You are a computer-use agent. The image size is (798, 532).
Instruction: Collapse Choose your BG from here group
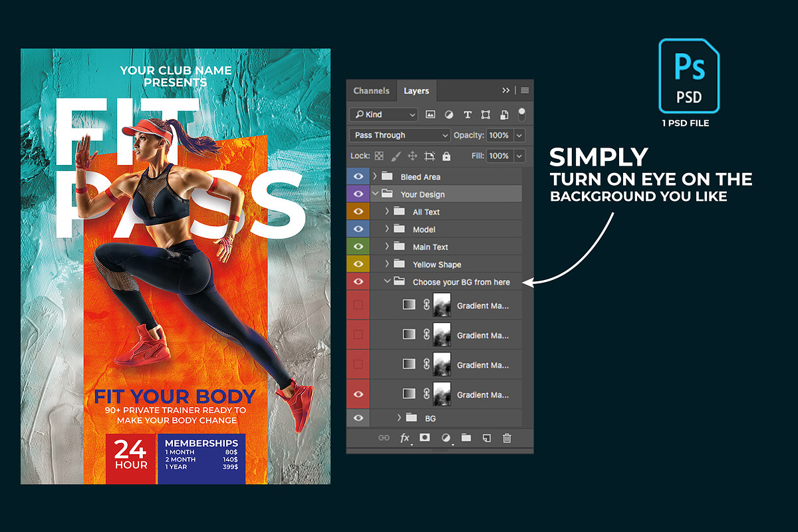(387, 282)
